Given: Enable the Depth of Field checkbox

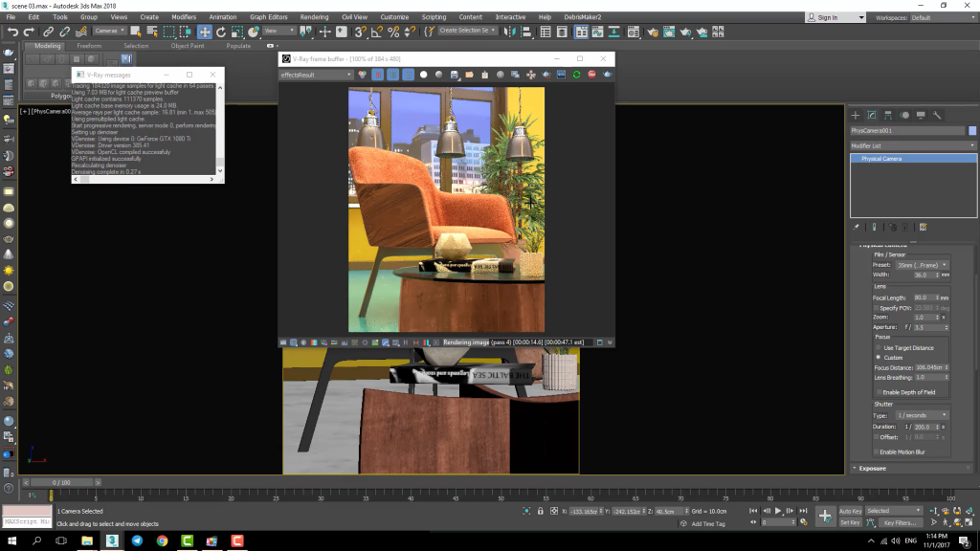Looking at the screenshot, I should tap(880, 392).
